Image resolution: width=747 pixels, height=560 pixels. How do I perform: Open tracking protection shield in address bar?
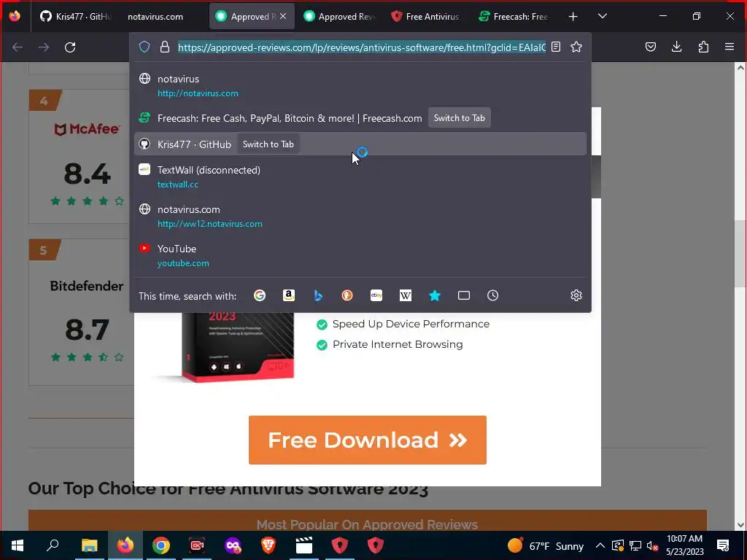click(144, 47)
